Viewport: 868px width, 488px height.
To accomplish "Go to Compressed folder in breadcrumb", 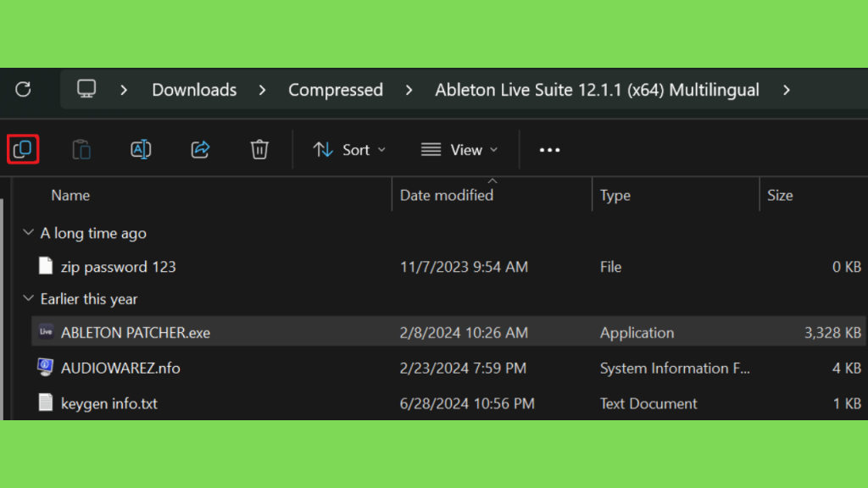I will (x=336, y=90).
